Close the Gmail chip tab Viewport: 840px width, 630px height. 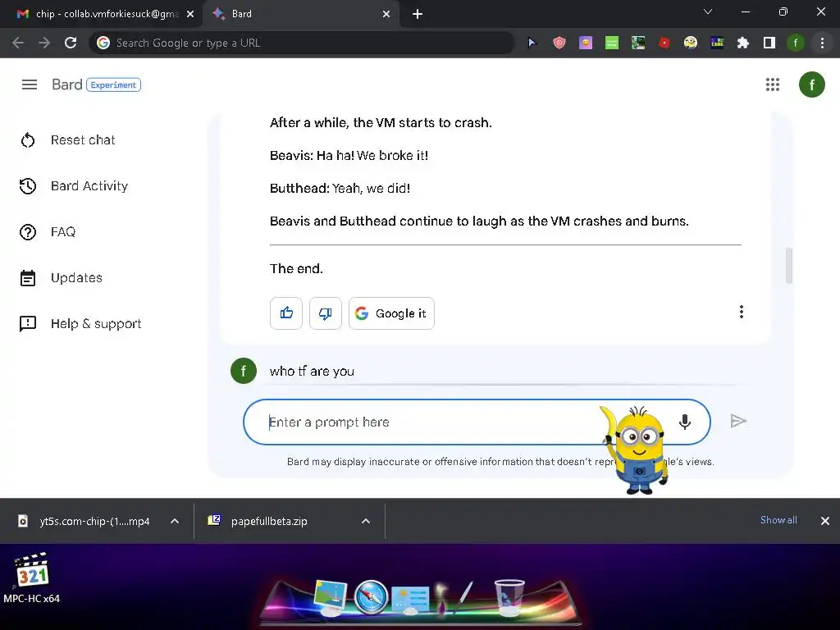coord(190,15)
